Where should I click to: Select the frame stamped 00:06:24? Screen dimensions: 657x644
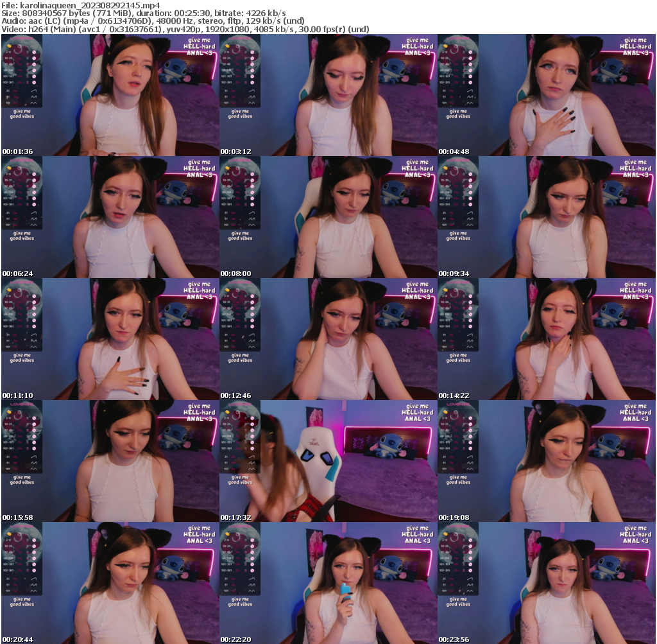[x=110, y=217]
